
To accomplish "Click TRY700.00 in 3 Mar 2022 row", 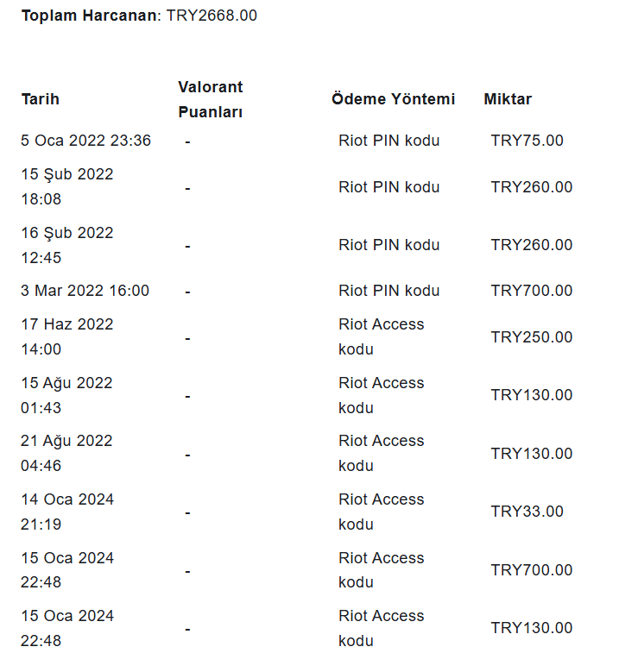I will pyautogui.click(x=532, y=291).
